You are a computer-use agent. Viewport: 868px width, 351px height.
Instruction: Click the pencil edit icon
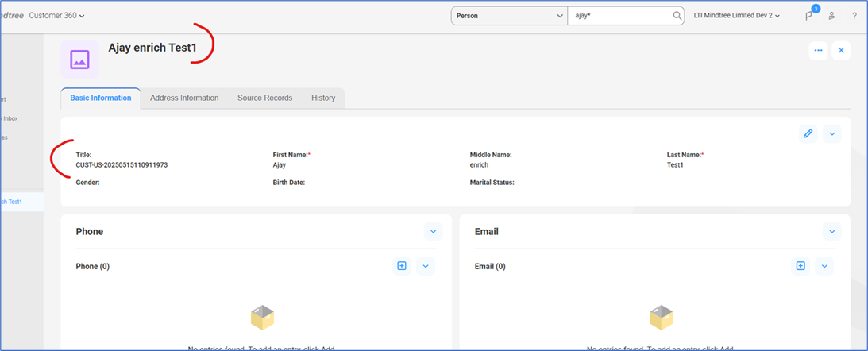808,133
